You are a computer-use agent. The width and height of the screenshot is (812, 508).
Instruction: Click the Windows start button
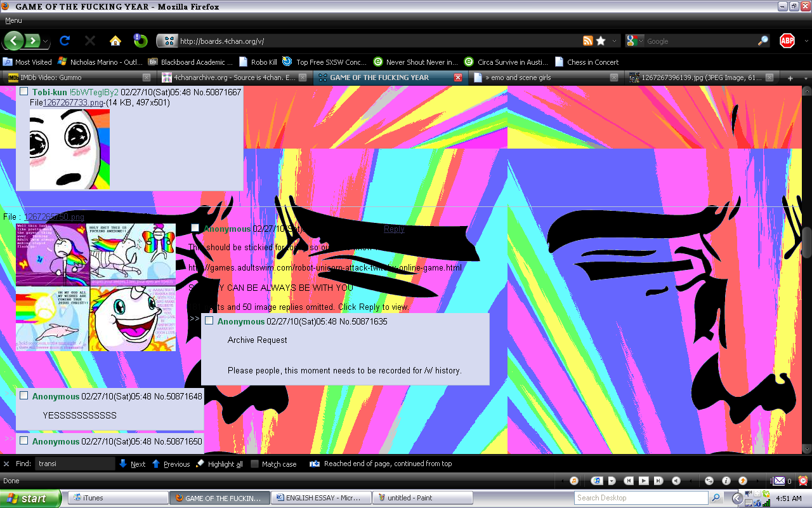[31, 498]
